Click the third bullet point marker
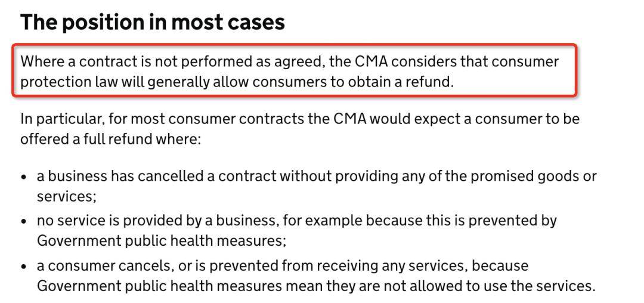644x303 pixels. [x=24, y=267]
